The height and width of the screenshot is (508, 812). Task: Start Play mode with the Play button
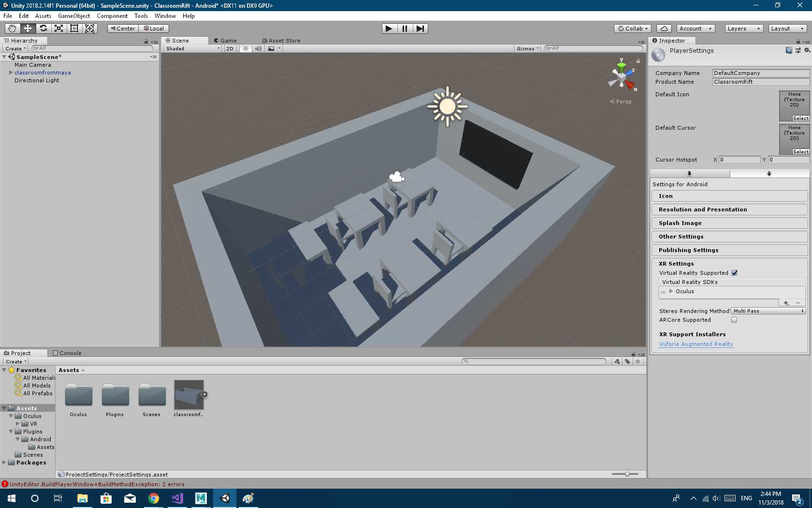click(389, 29)
